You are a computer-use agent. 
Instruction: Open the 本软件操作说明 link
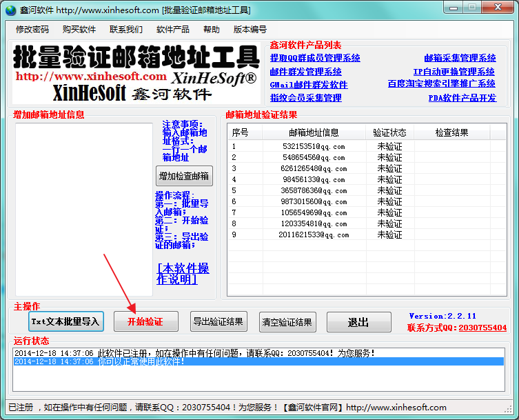183,274
